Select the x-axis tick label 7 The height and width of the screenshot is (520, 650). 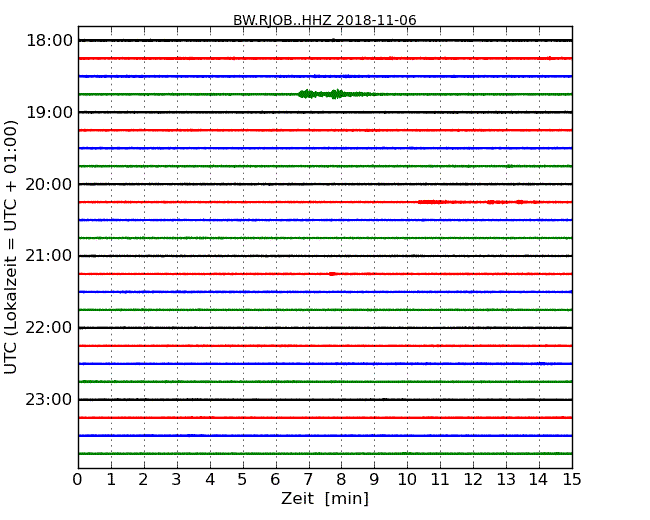click(308, 479)
